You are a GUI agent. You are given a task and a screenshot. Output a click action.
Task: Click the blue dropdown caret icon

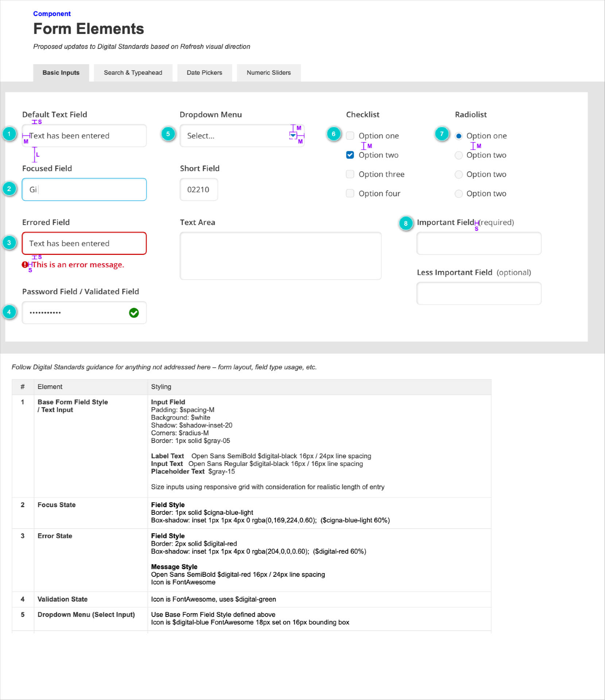point(293,136)
